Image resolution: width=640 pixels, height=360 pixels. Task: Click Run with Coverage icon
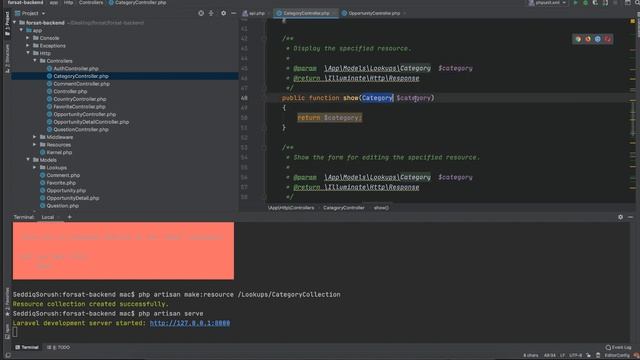pos(595,3)
